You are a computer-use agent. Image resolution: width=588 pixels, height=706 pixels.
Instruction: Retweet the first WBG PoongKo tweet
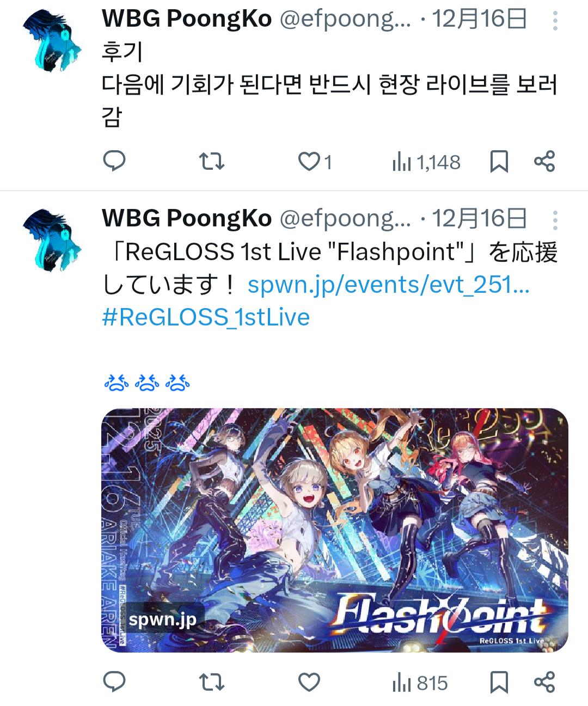coord(211,162)
